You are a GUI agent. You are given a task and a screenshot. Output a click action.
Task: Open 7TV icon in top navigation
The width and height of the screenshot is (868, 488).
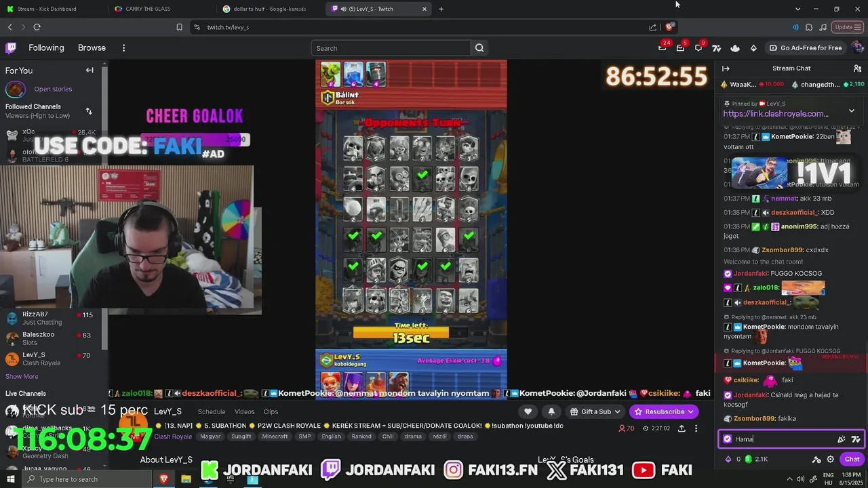click(x=716, y=47)
